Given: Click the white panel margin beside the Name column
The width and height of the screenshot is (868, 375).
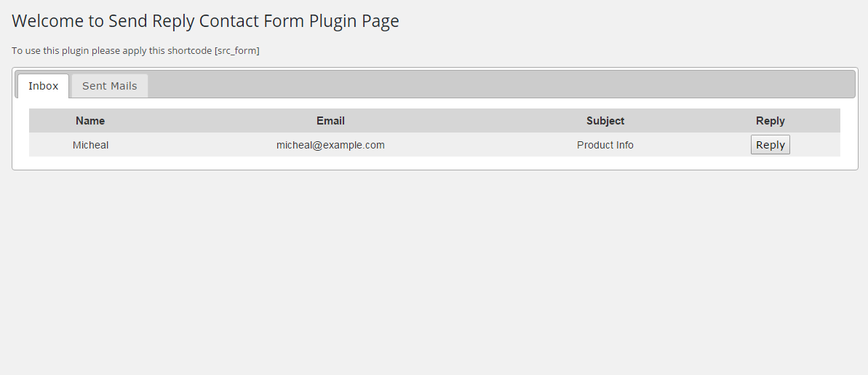Looking at the screenshot, I should pos(21,133).
